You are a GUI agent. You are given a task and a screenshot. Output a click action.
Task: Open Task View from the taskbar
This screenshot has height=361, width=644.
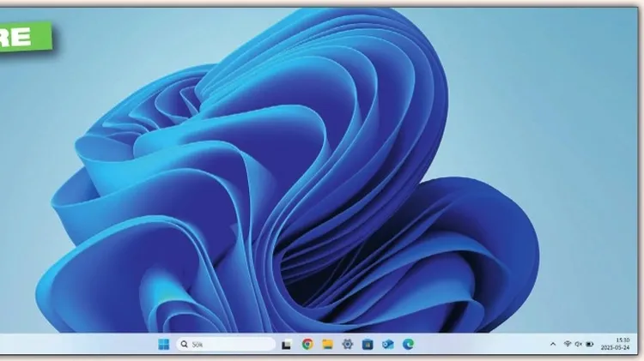(286, 345)
